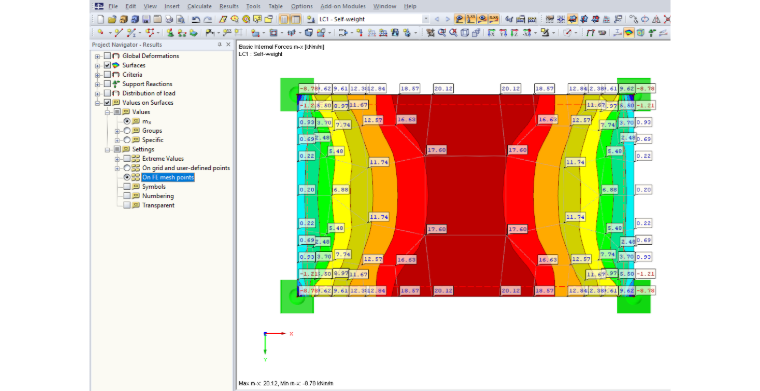
Task: Select the Groups radio button
Action: [x=127, y=131]
